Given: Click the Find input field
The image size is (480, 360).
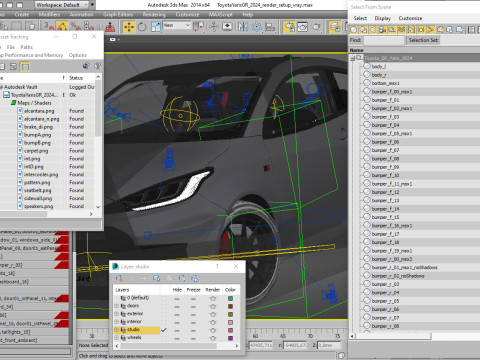Looking at the screenshot, I should coord(384,40).
